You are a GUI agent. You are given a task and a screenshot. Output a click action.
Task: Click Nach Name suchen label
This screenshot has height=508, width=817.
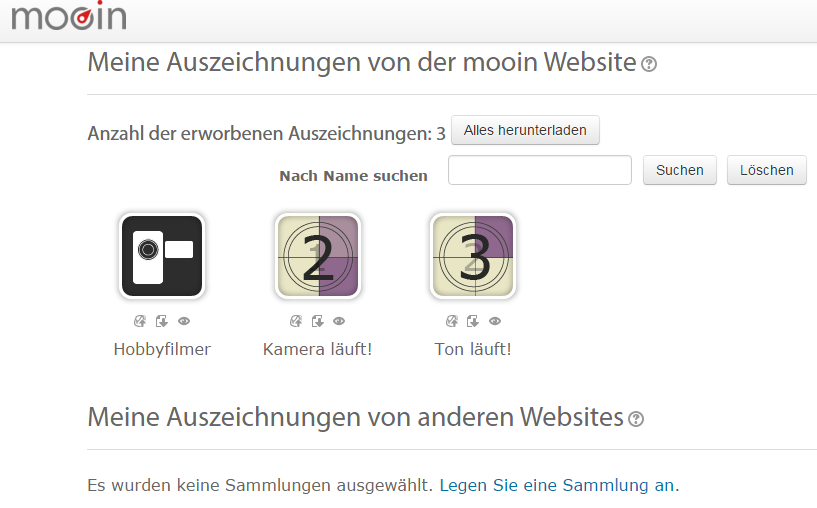353,176
